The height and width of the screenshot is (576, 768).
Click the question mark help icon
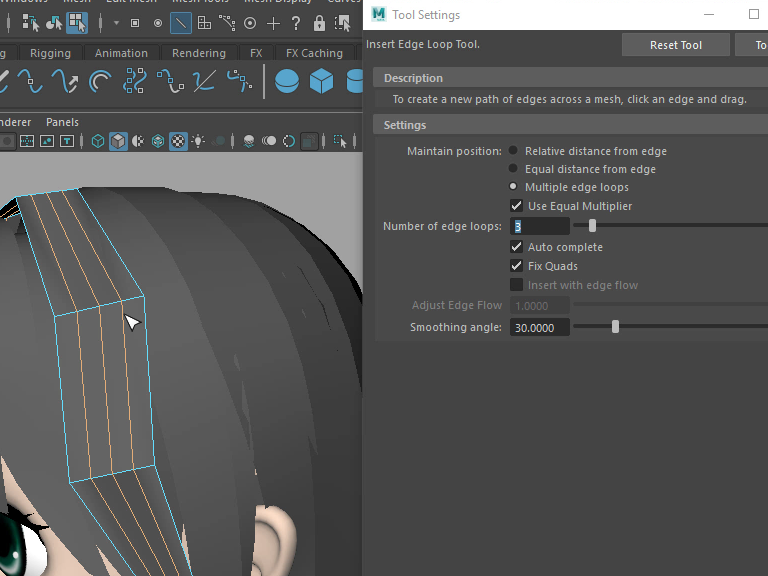[297, 23]
